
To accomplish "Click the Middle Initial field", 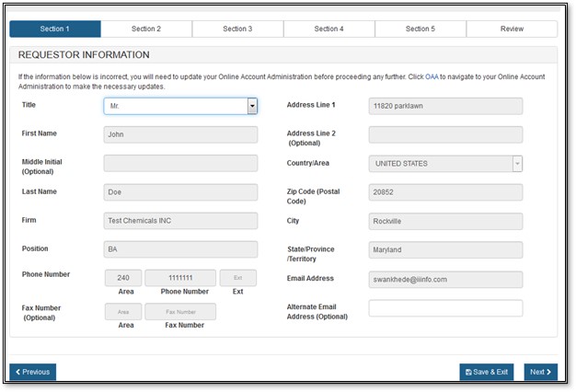I will coord(180,164).
